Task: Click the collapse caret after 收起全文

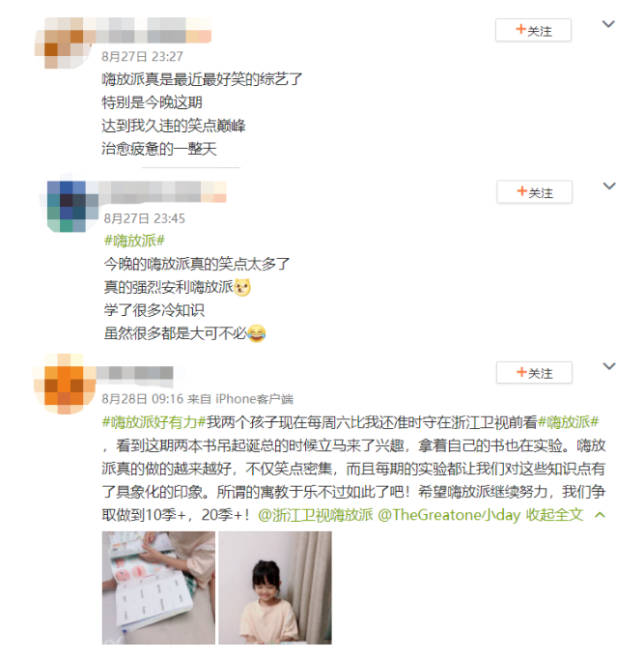Action: 600,515
